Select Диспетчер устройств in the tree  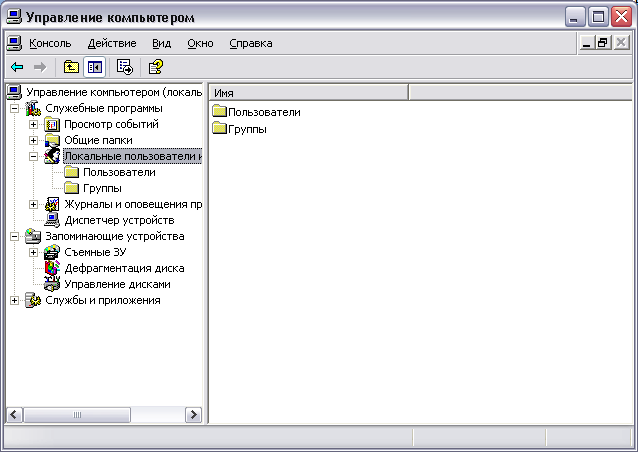tap(119, 220)
